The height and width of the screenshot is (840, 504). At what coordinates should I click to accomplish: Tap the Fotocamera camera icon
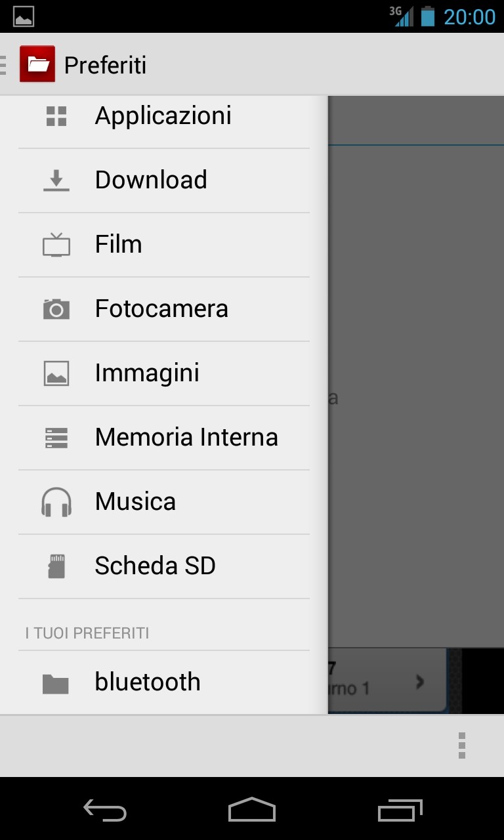click(56, 308)
